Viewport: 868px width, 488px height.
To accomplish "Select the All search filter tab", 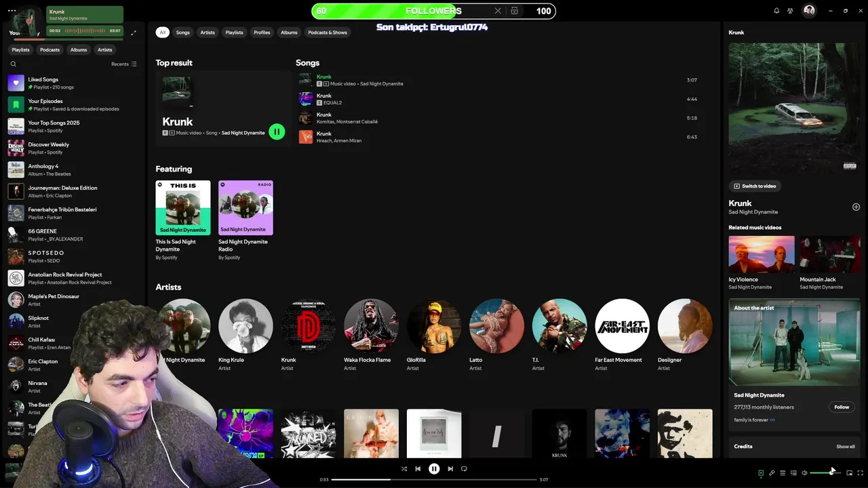I will tap(162, 33).
